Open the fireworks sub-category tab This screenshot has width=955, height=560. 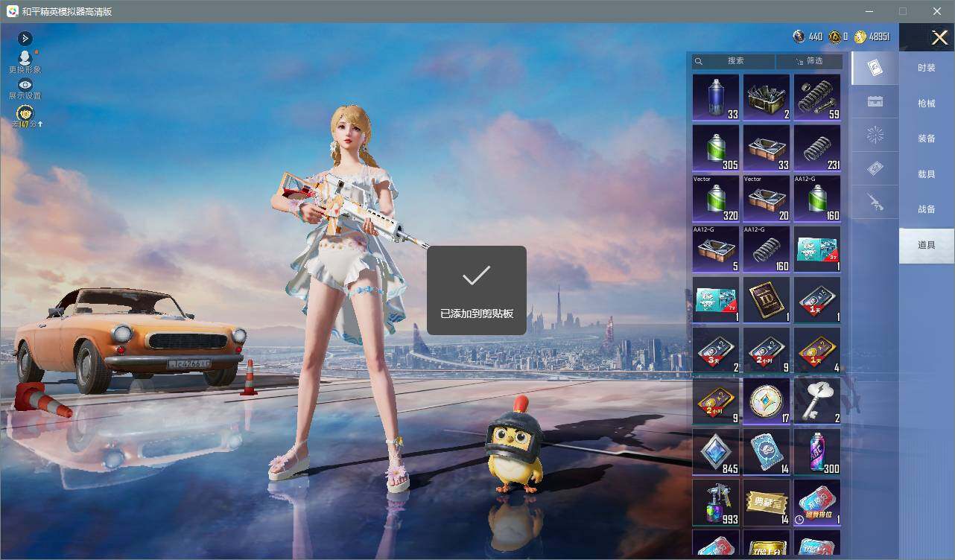(x=875, y=135)
